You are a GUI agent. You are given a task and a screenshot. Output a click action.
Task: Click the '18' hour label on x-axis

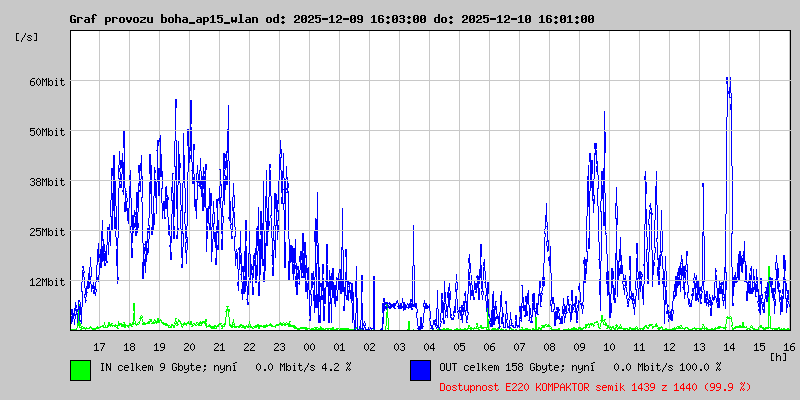pyautogui.click(x=129, y=347)
